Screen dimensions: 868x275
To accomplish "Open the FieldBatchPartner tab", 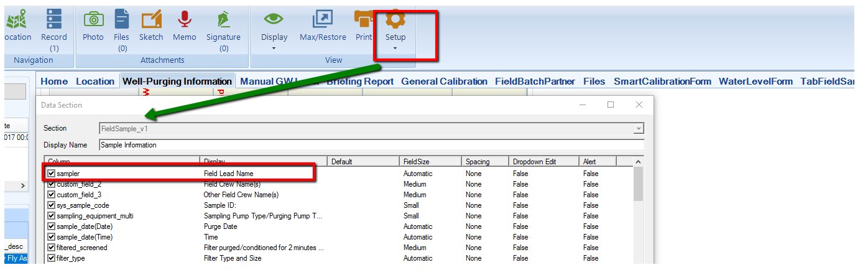I will click(535, 81).
